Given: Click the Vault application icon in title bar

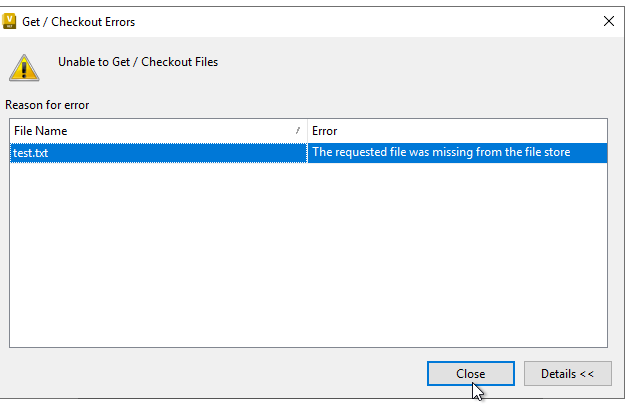Looking at the screenshot, I should pos(11,20).
